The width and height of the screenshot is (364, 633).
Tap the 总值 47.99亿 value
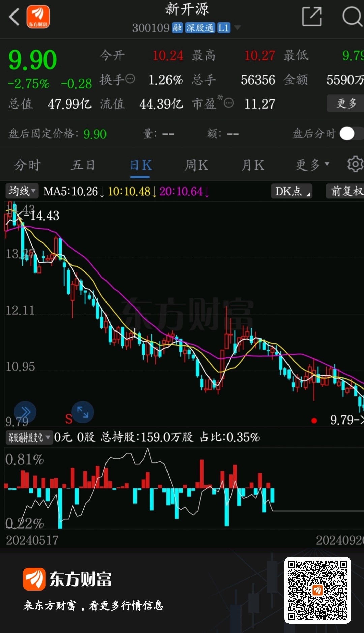pyautogui.click(x=70, y=104)
